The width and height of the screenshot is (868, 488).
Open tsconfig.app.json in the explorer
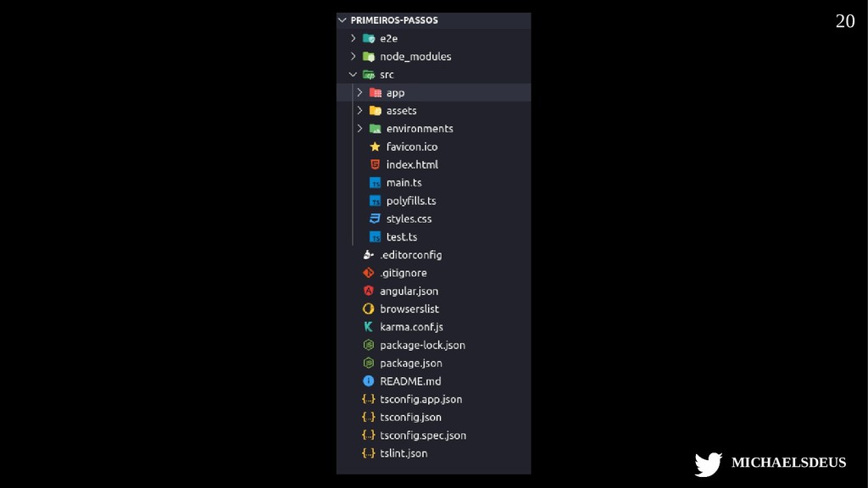(x=420, y=399)
